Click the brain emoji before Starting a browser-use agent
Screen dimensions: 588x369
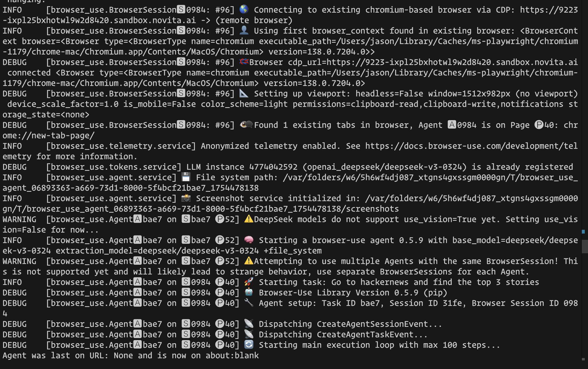(249, 240)
